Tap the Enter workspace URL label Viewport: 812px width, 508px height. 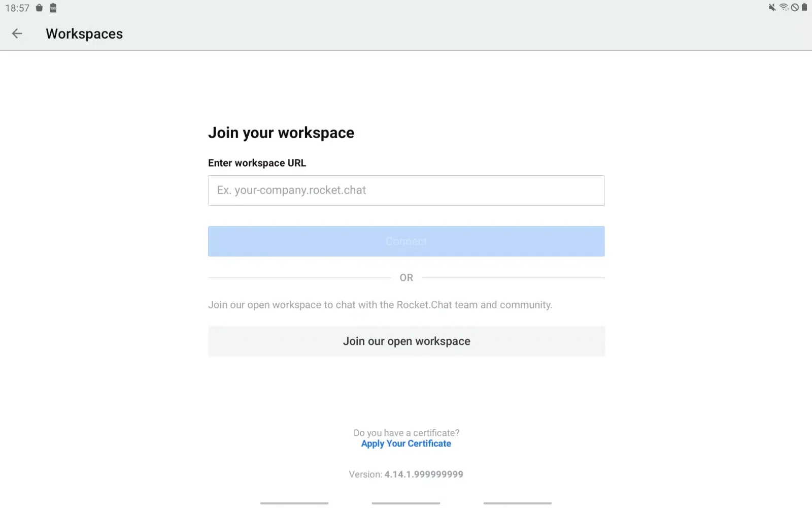click(x=257, y=163)
